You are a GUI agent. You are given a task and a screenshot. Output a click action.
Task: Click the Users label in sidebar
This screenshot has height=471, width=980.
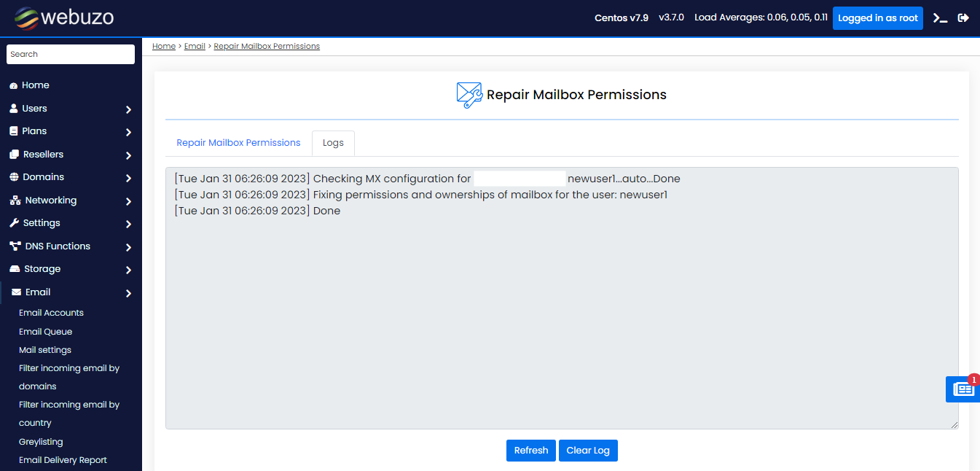(34, 109)
